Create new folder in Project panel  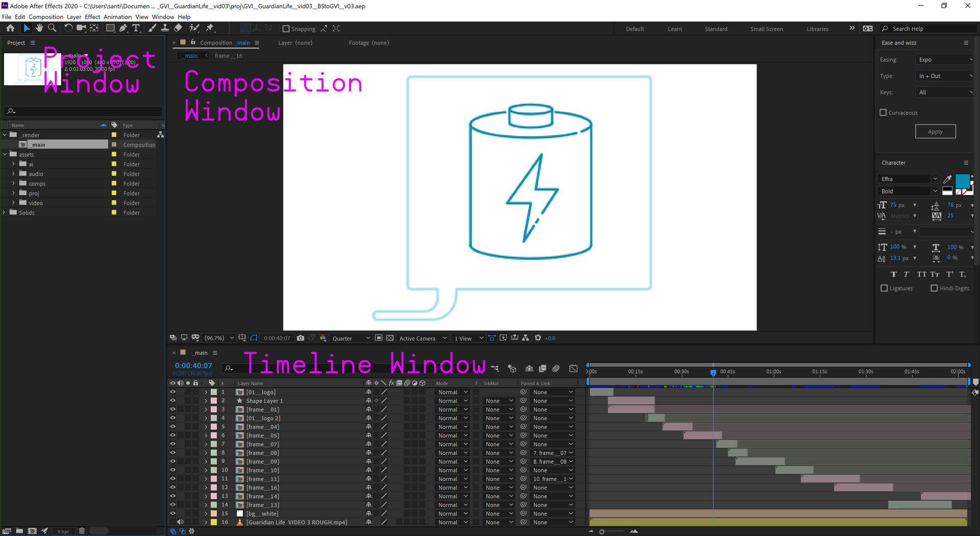[x=19, y=531]
